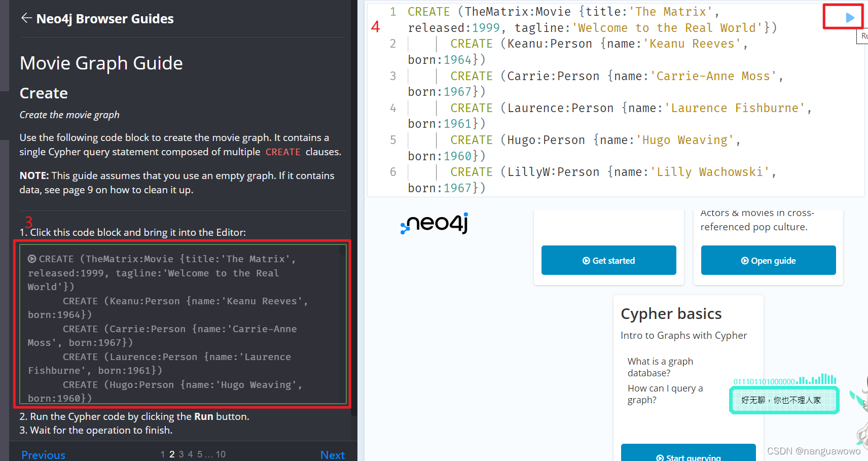Click 'How can I query a graph?' text
Image resolution: width=868 pixels, height=461 pixels.
(665, 394)
